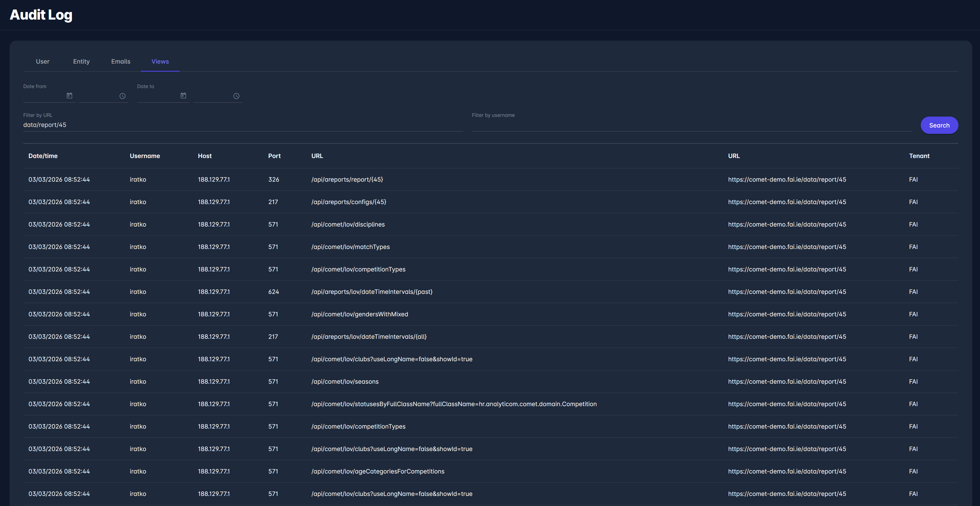Click the Username column header
Screen dimensions: 980x506
click(x=145, y=156)
